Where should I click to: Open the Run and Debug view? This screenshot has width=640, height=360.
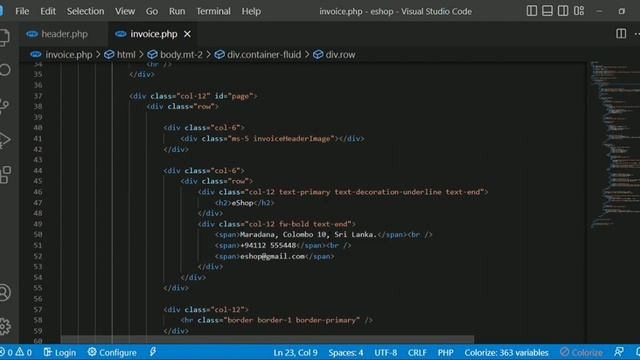[5, 140]
